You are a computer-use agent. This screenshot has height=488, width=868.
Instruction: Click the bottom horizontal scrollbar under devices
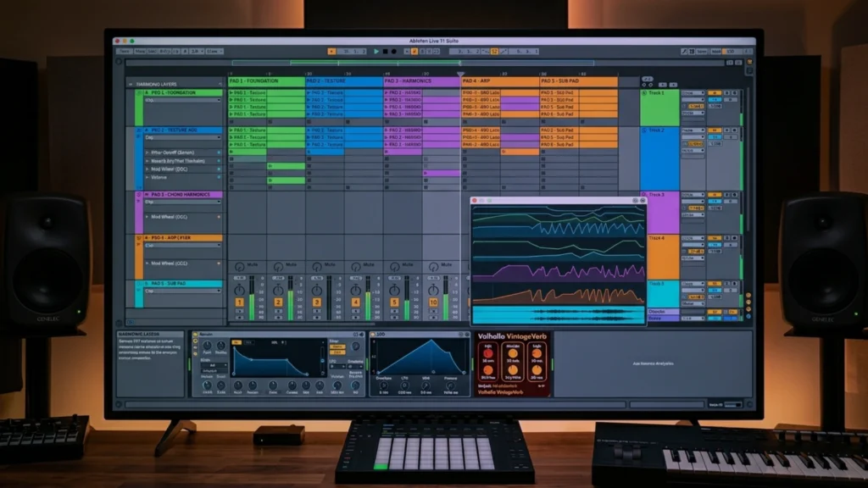pos(376,404)
